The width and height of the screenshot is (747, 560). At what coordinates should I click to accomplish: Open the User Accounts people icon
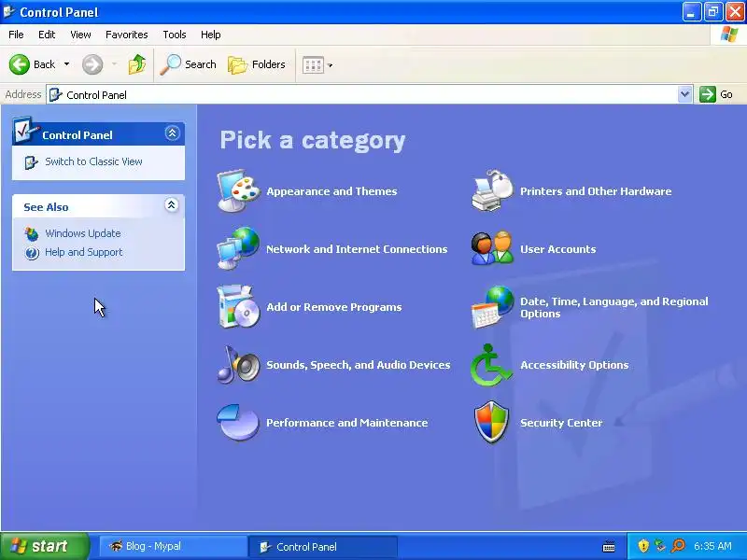pos(493,248)
